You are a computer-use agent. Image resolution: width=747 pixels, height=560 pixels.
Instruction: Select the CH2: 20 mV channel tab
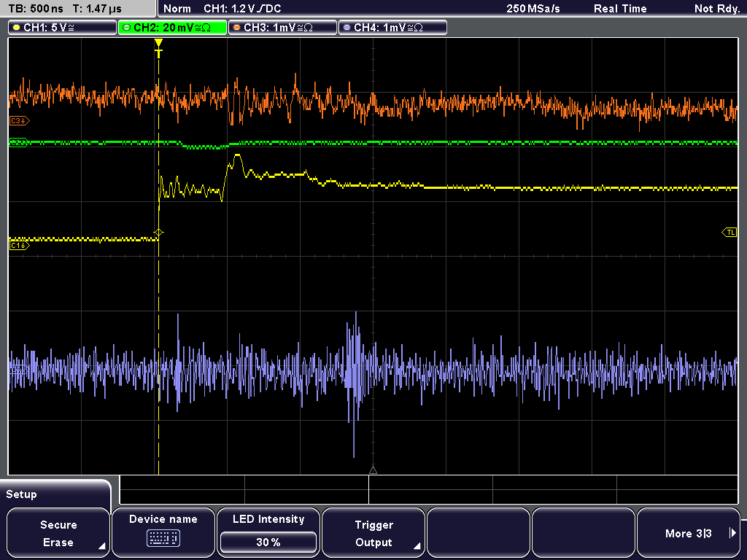click(172, 28)
